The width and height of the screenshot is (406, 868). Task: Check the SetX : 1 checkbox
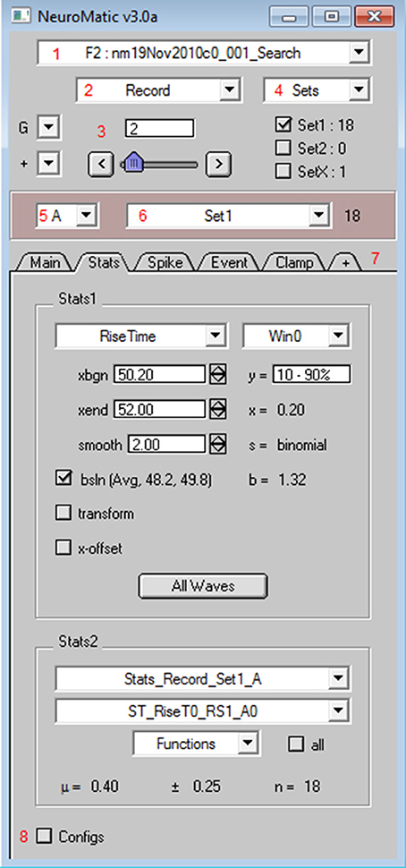(283, 172)
